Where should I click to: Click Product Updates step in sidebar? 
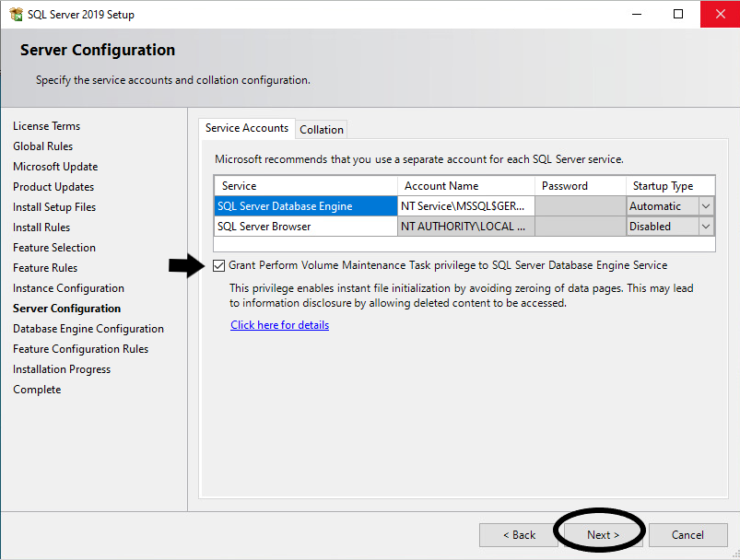53,187
